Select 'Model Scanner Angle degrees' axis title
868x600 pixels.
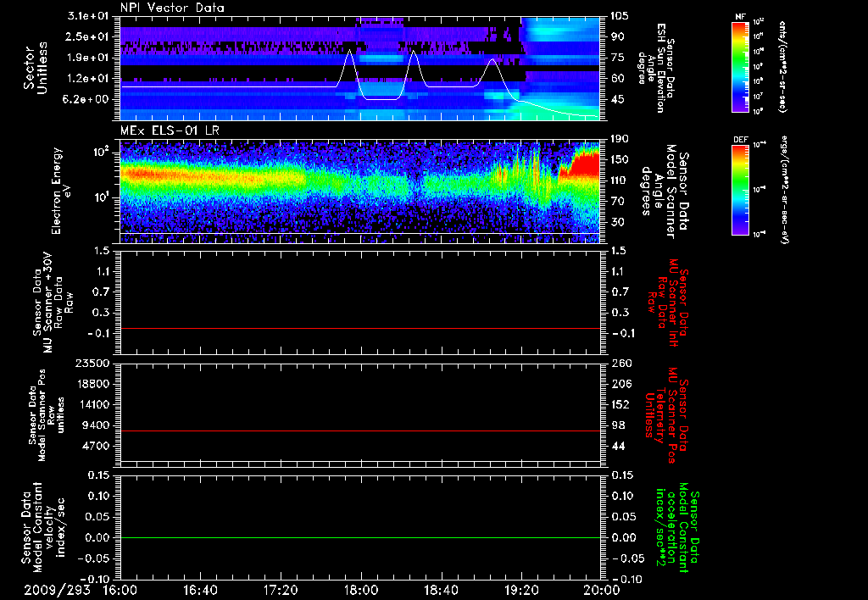(658, 191)
